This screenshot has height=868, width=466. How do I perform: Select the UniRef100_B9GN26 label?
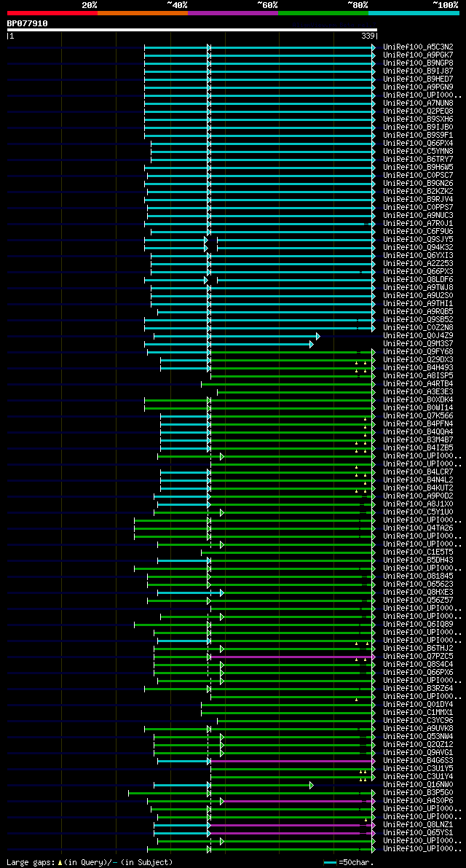point(418,184)
